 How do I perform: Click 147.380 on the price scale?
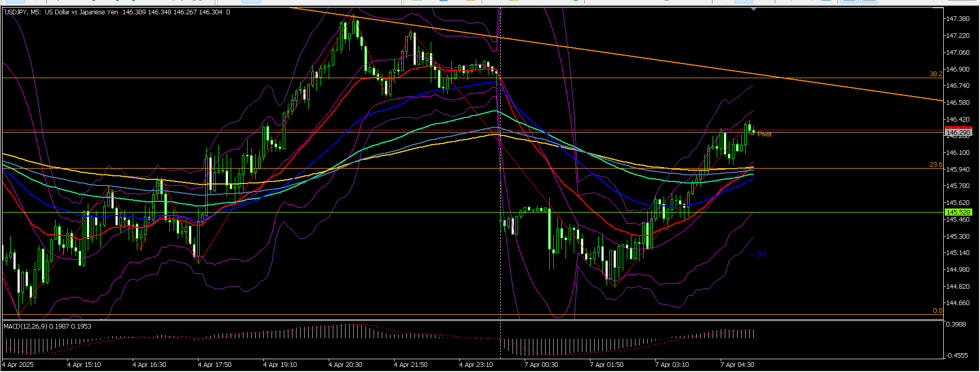pyautogui.click(x=958, y=19)
